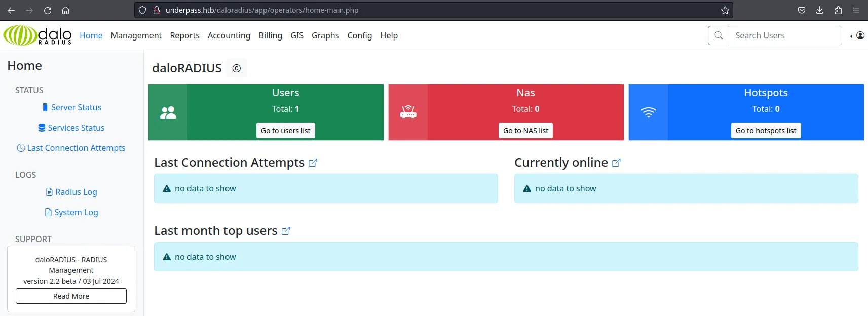Click the search magnifier button

point(719,35)
